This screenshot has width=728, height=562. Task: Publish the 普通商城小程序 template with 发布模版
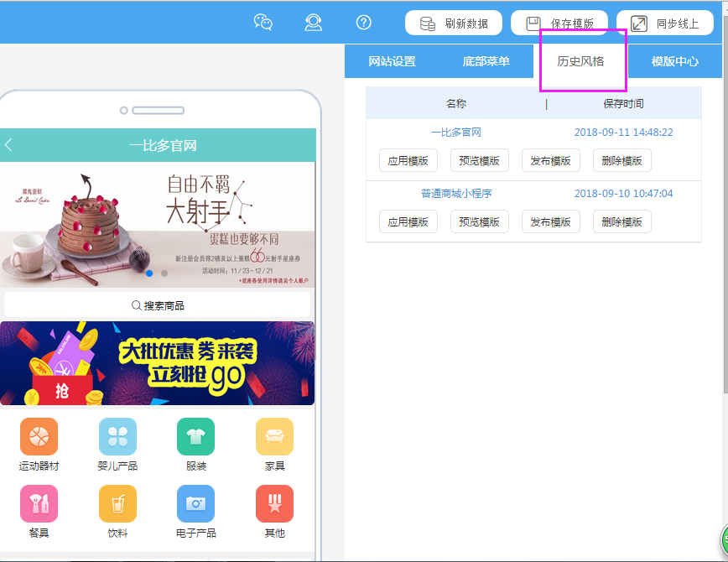(x=551, y=222)
